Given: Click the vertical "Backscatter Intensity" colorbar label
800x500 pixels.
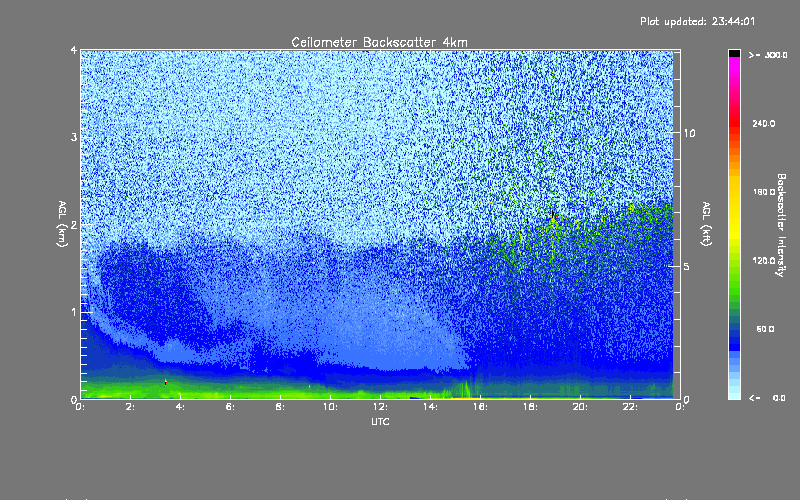Looking at the screenshot, I should 781,225.
